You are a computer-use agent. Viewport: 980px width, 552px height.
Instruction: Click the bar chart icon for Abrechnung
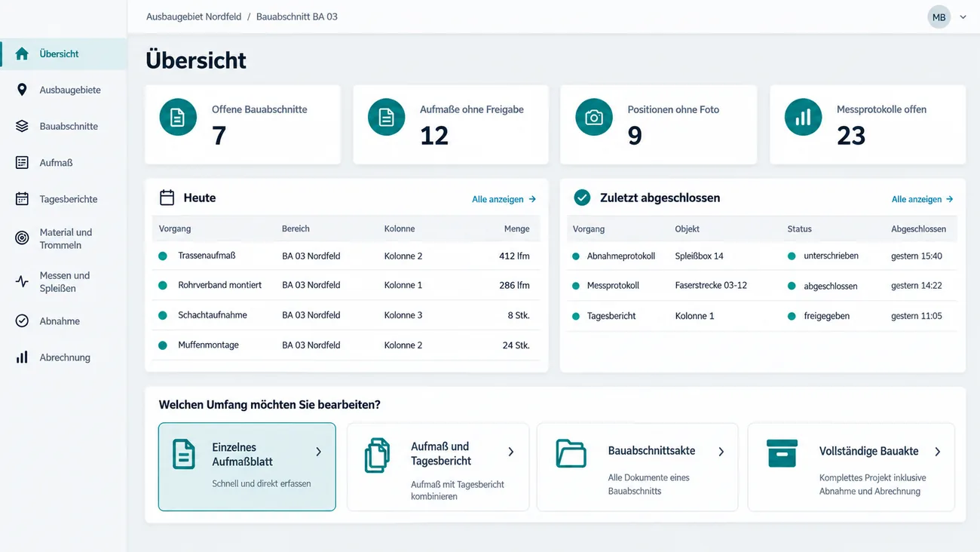pos(22,357)
